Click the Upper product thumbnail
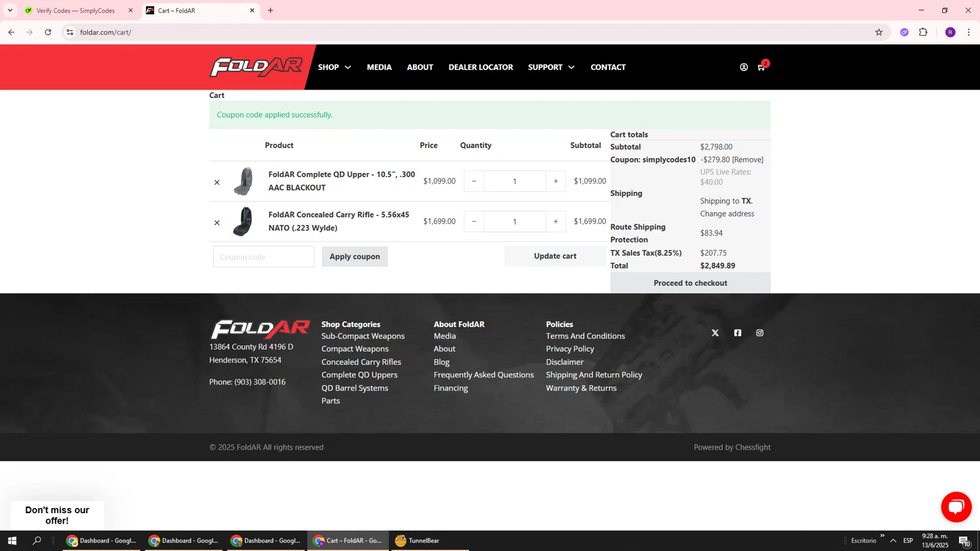The height and width of the screenshot is (551, 980). (243, 181)
